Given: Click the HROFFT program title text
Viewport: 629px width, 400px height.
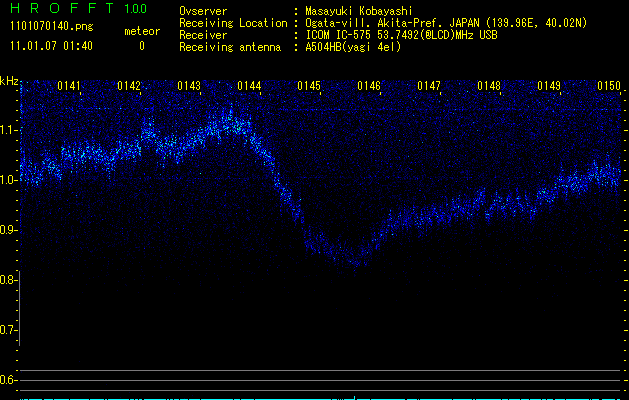Looking at the screenshot, I should point(60,9).
